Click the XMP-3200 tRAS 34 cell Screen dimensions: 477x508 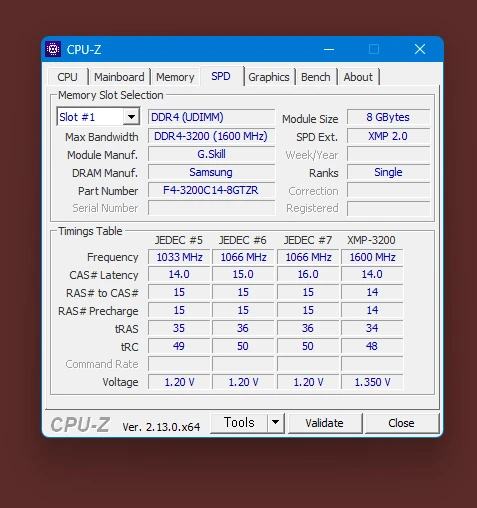point(372,328)
